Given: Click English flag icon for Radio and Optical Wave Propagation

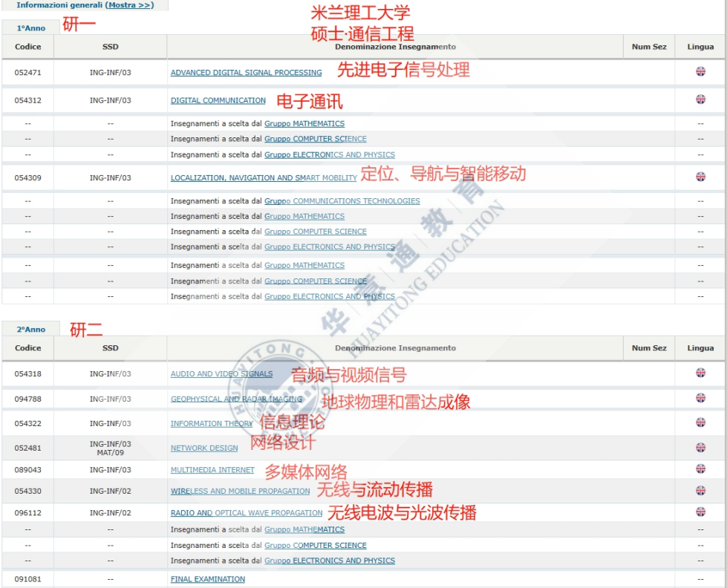Looking at the screenshot, I should point(700,512).
